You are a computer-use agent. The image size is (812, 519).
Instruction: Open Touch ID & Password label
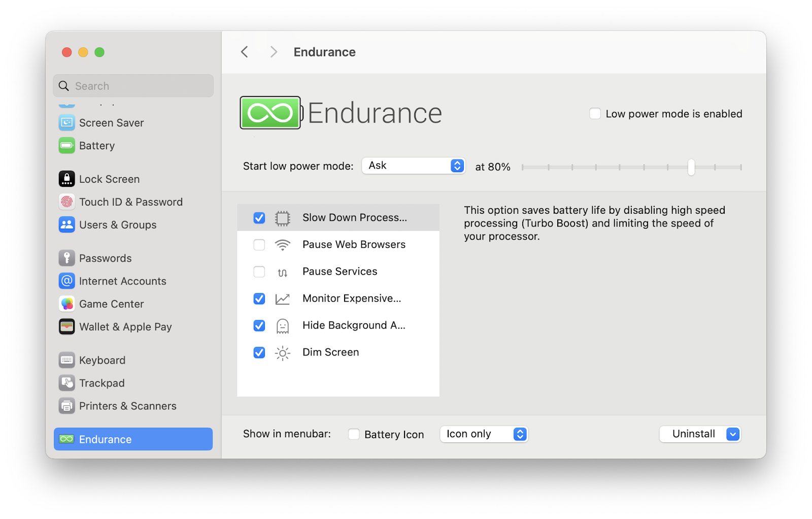(x=131, y=202)
